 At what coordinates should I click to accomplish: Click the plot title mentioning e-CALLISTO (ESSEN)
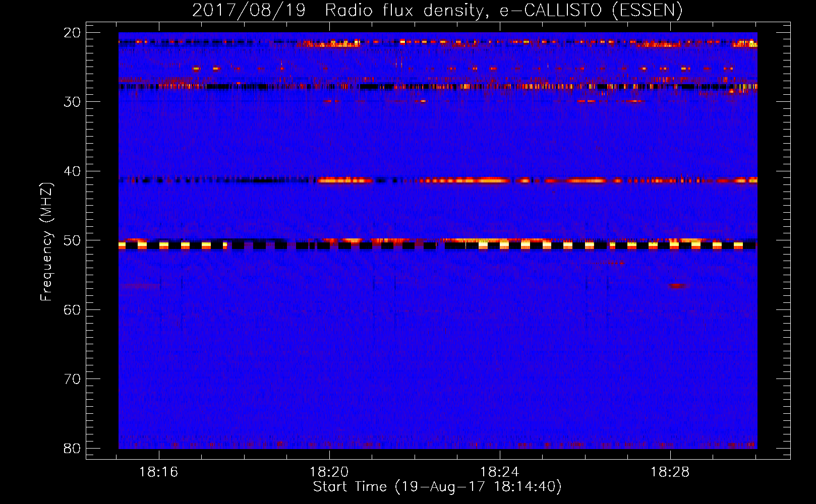point(437,10)
